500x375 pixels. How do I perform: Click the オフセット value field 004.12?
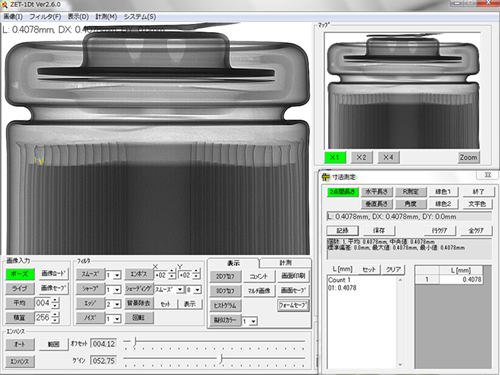[x=103, y=344]
